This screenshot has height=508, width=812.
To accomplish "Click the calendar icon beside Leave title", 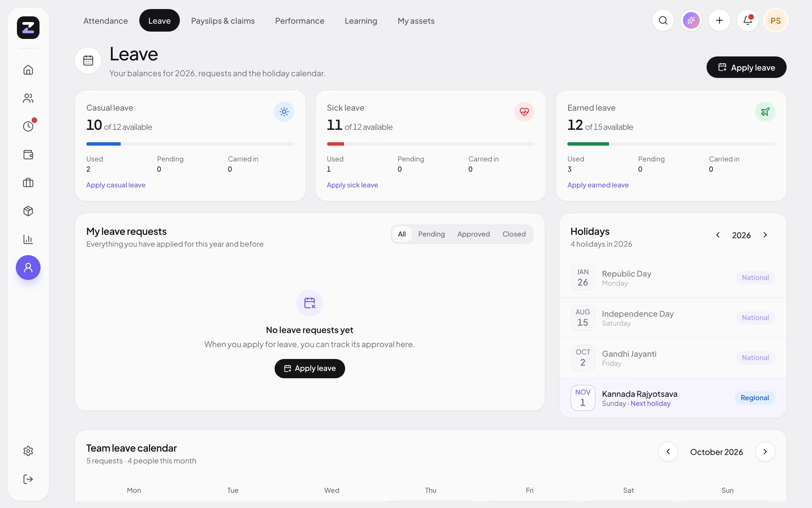I will [x=88, y=60].
